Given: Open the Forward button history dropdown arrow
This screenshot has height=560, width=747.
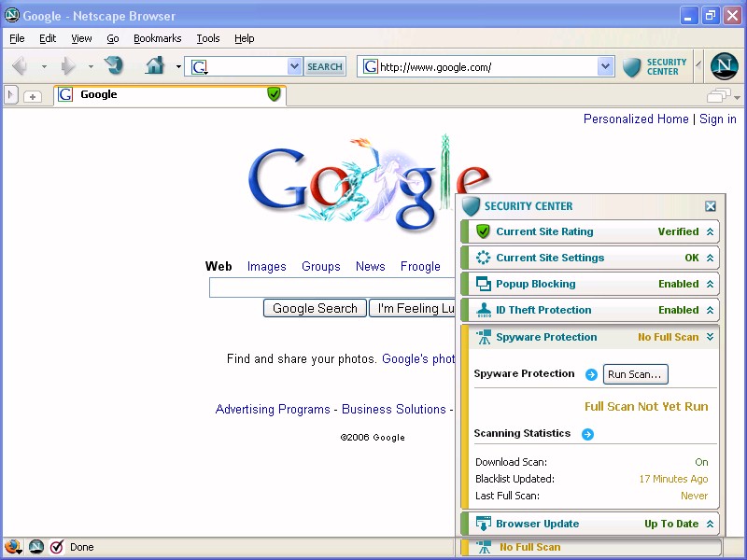Looking at the screenshot, I should coord(91,66).
